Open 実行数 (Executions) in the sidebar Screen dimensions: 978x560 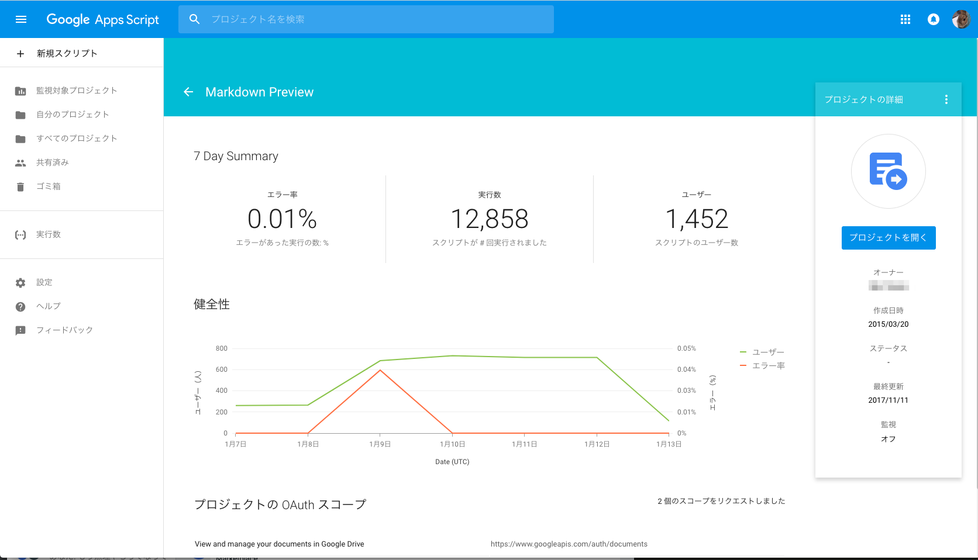point(49,234)
